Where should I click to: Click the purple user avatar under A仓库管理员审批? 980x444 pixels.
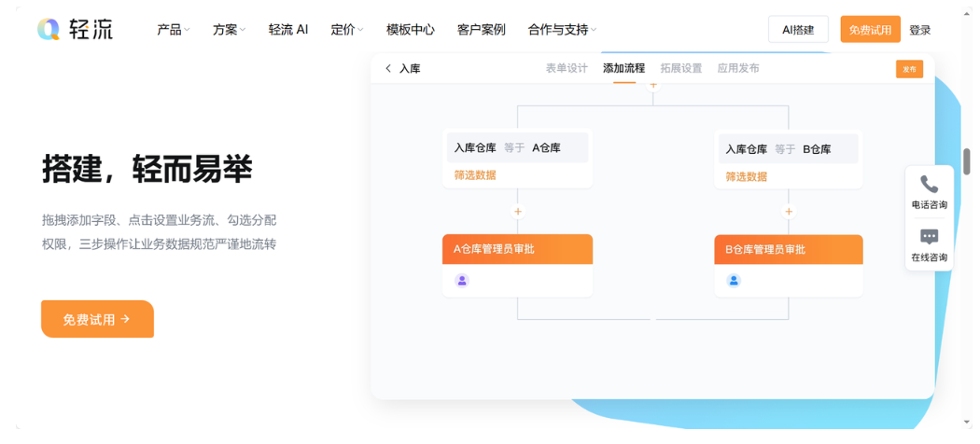click(462, 281)
